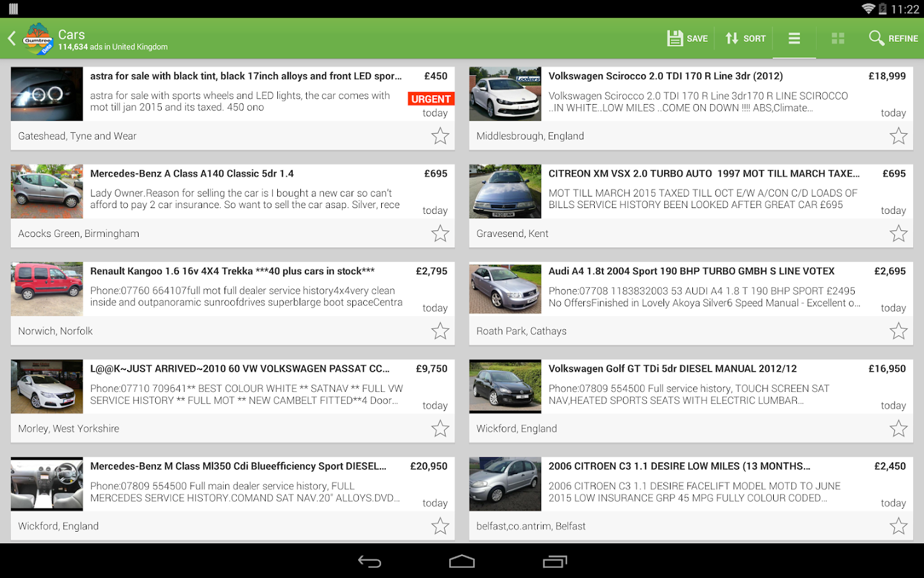924x578 pixels.
Task: Click the belfast,co.antrim, Belfast location
Action: 531,527
